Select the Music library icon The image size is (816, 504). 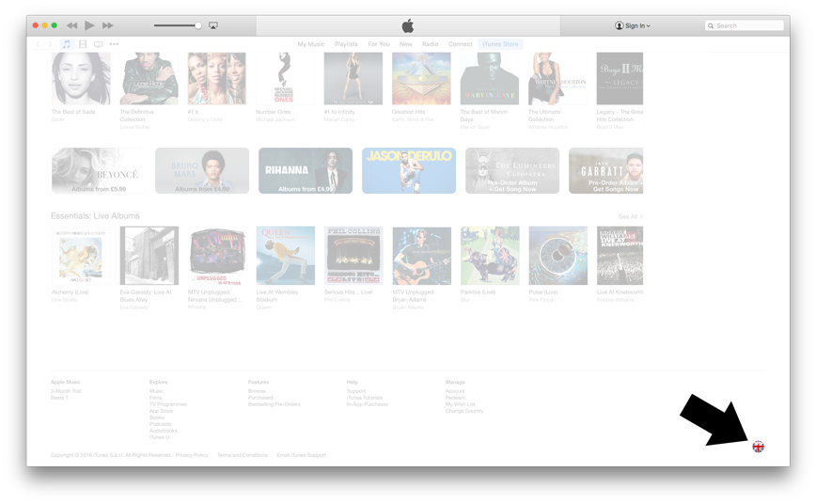tap(67, 44)
